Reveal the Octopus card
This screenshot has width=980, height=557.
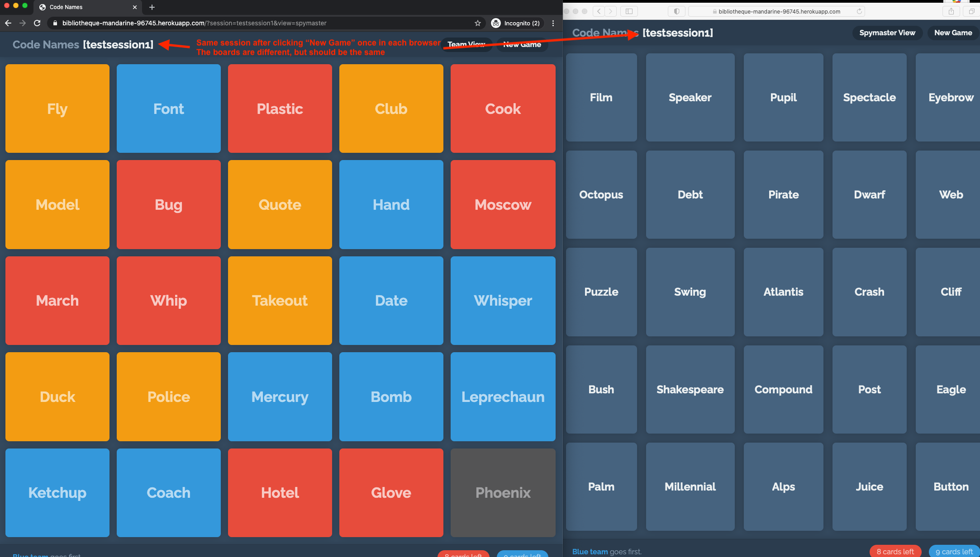tap(601, 194)
